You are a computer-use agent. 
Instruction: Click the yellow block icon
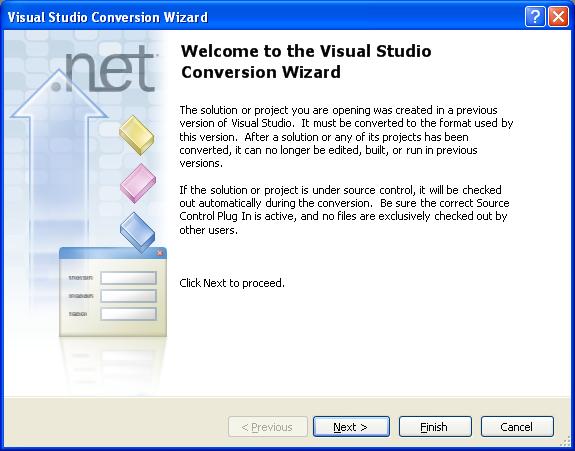136,135
